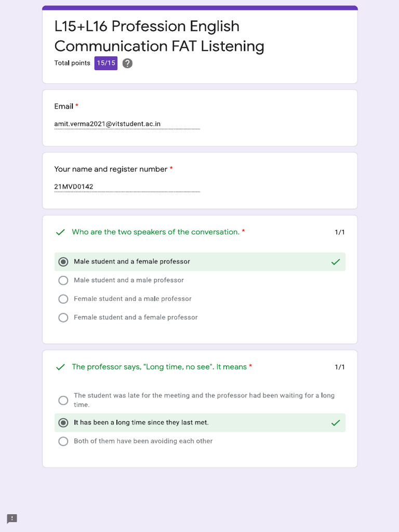Viewport: 399px width, 532px height.
Task: Click green checkmark before 'The professor says' question
Action: pyautogui.click(x=60, y=367)
